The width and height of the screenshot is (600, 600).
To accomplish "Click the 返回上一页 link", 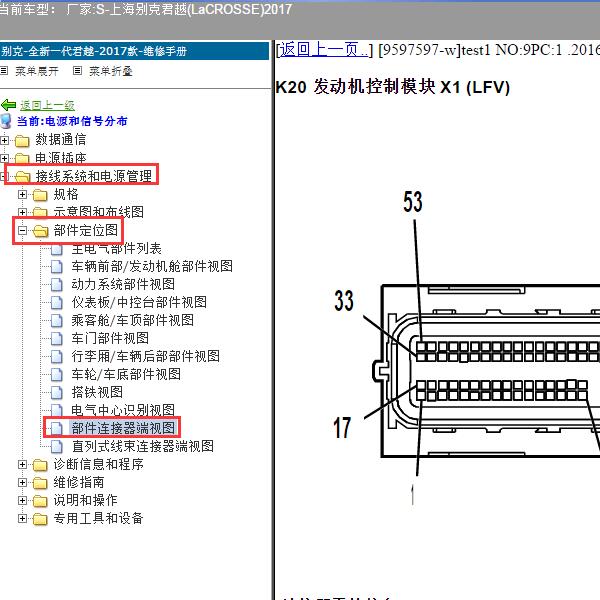I will coord(324,50).
